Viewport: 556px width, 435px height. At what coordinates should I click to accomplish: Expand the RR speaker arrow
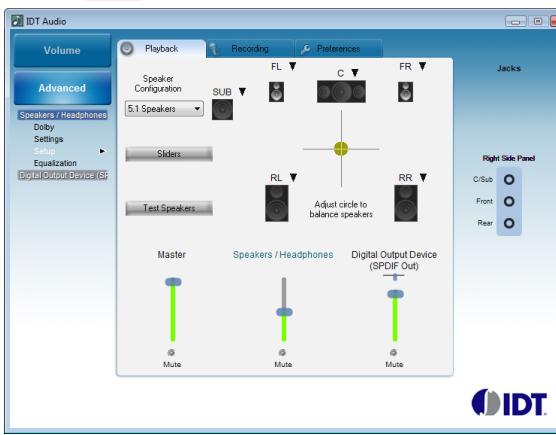click(x=423, y=177)
